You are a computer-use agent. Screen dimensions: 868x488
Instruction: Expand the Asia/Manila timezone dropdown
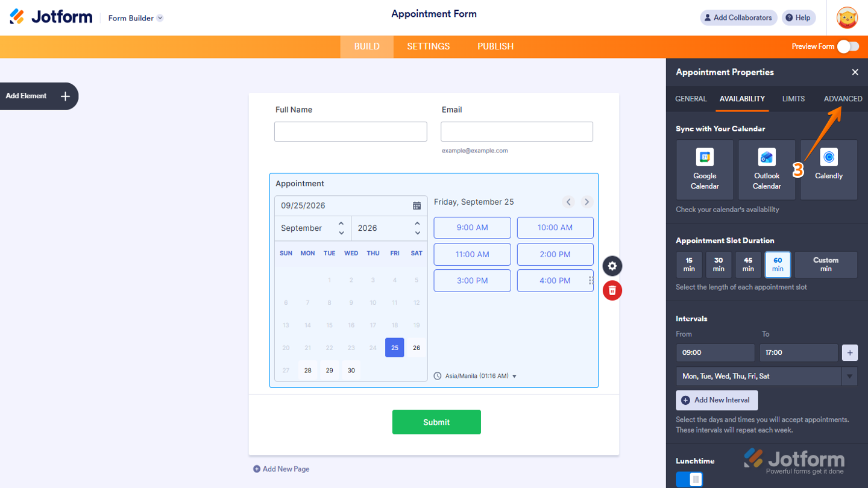[475, 376]
